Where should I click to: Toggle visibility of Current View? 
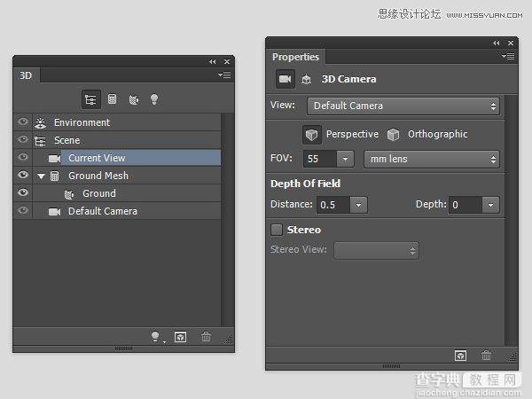point(23,157)
